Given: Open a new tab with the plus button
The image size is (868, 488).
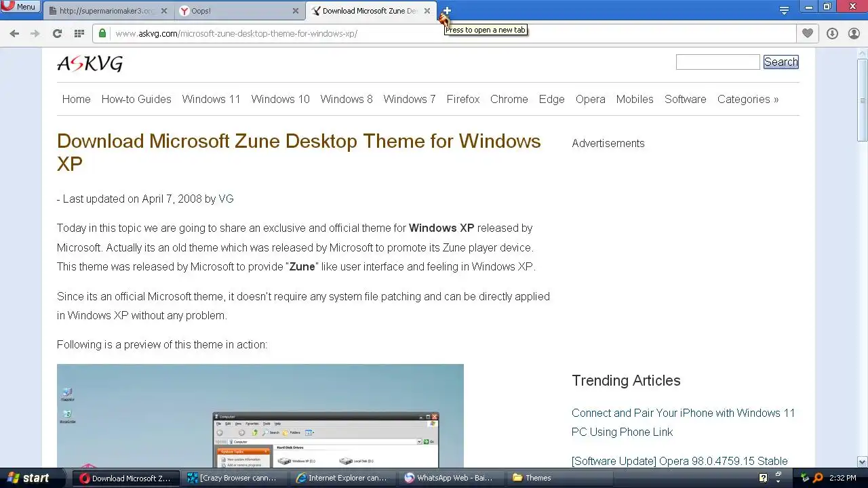Looking at the screenshot, I should (x=446, y=11).
